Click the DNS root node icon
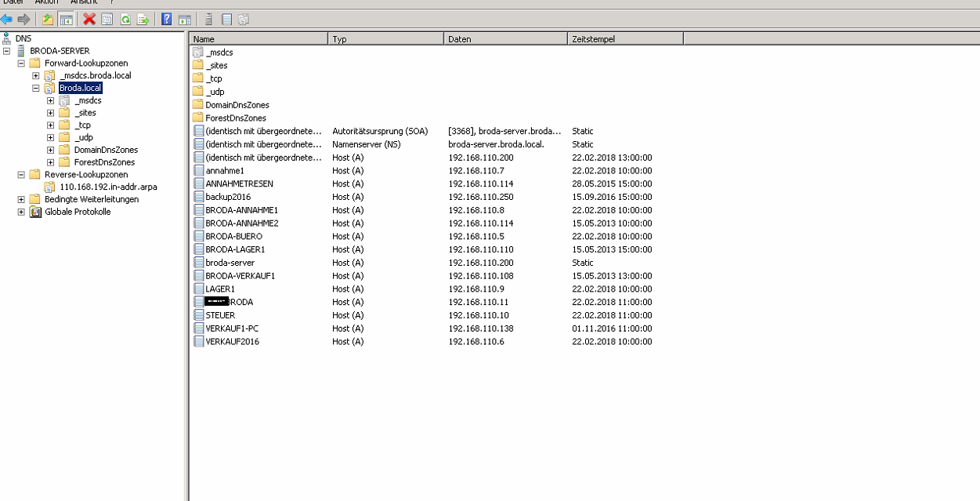This screenshot has width=980, height=501. [x=7, y=38]
